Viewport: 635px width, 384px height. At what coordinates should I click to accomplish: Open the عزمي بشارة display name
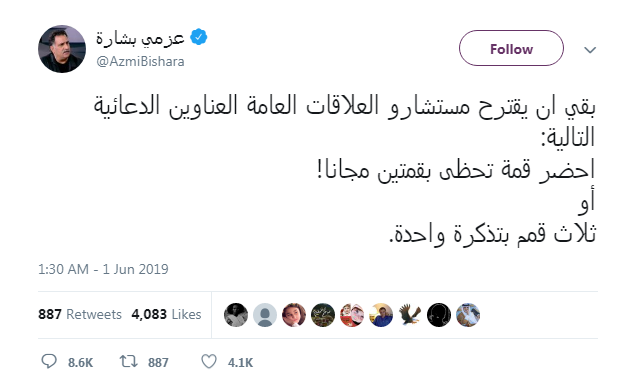140,38
